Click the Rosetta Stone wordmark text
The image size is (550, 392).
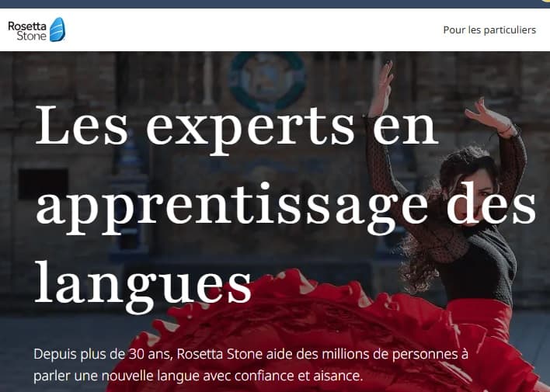pyautogui.click(x=27, y=31)
